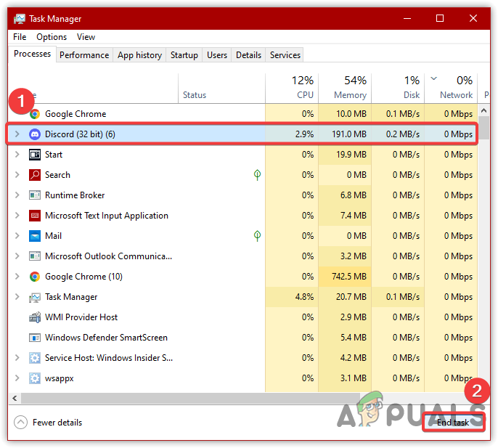This screenshot has height=448, width=498.
Task: Switch to the Performance tab
Action: 84,55
